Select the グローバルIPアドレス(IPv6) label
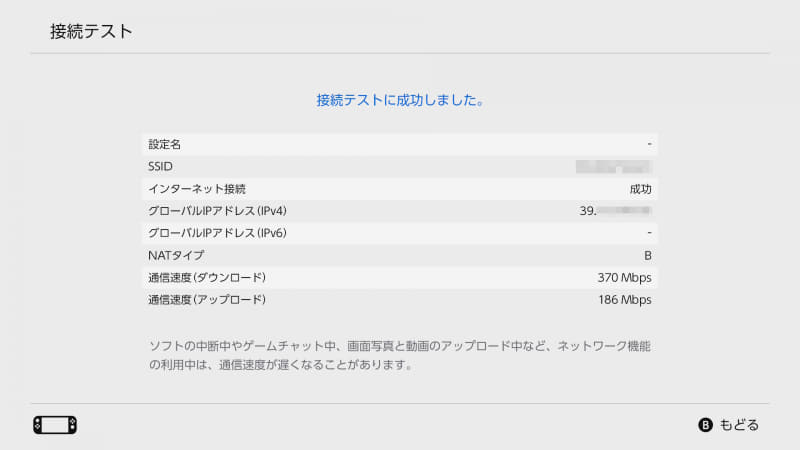 click(217, 233)
